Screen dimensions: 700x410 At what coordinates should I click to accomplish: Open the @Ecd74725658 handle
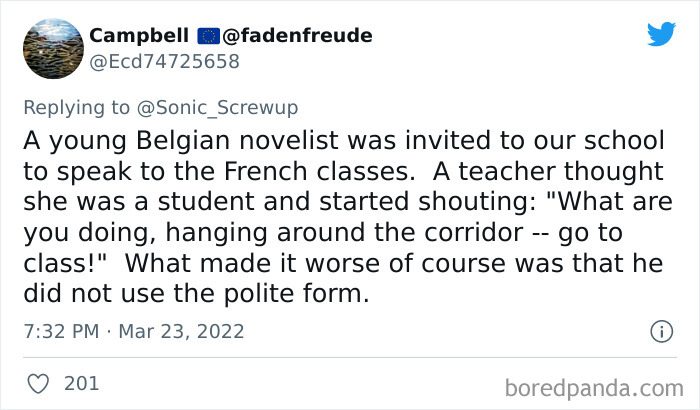164,62
